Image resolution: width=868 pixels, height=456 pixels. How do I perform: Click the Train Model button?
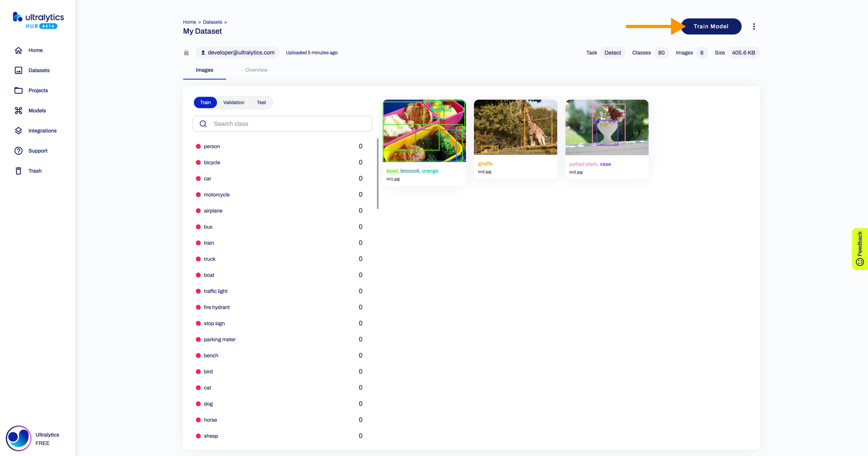(x=711, y=26)
